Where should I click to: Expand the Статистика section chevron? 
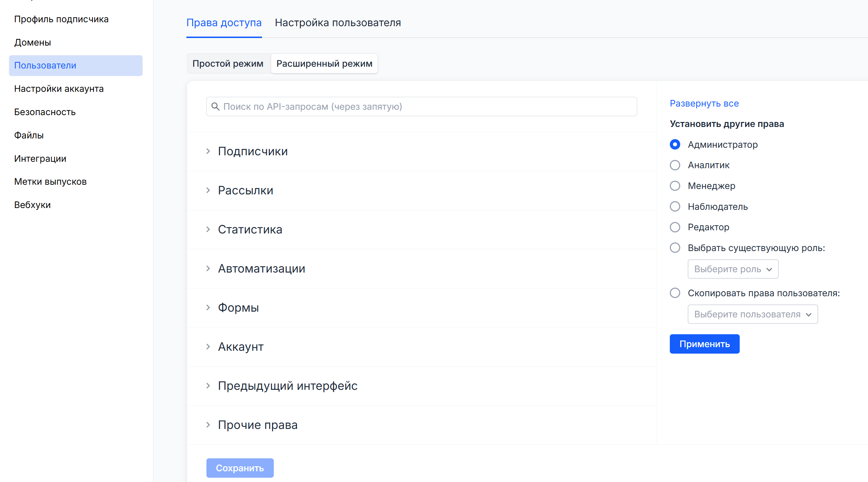click(x=208, y=230)
